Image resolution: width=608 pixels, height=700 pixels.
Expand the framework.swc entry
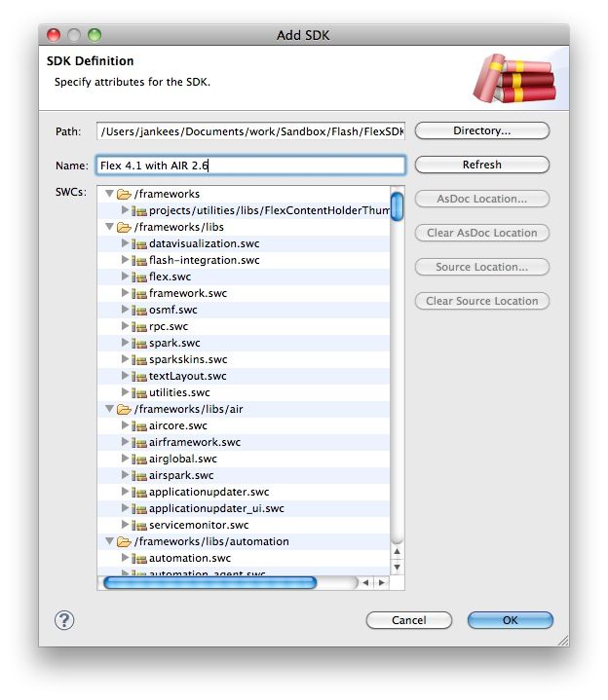125,292
